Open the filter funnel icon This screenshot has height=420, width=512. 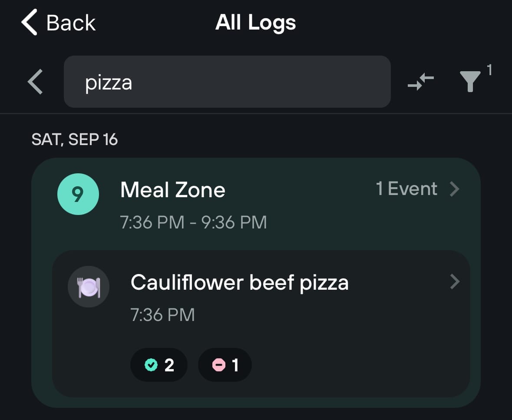470,81
